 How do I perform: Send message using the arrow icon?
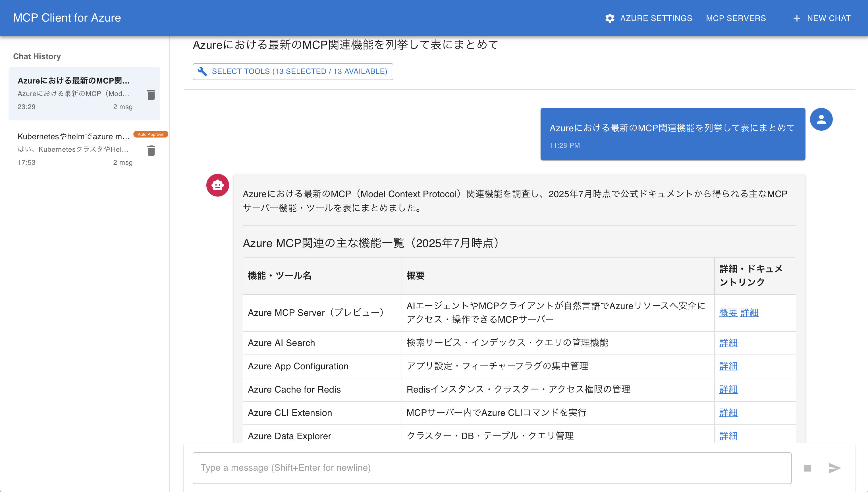point(835,468)
